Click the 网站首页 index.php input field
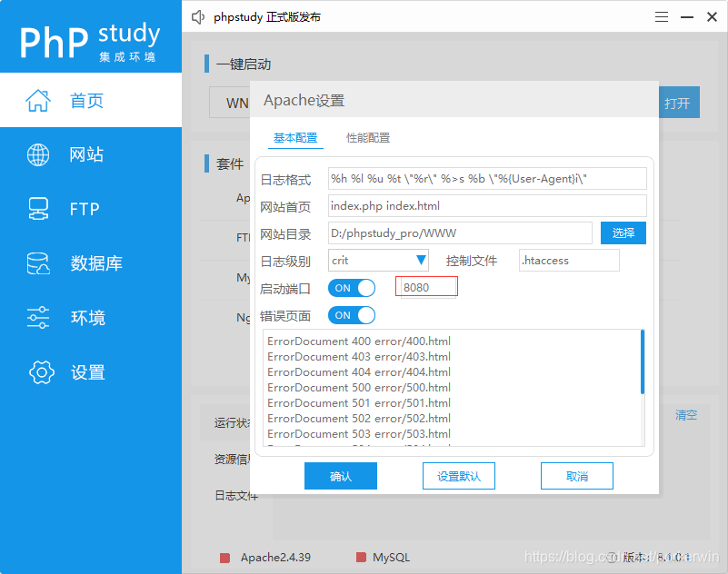This screenshot has width=728, height=574. 487,205
